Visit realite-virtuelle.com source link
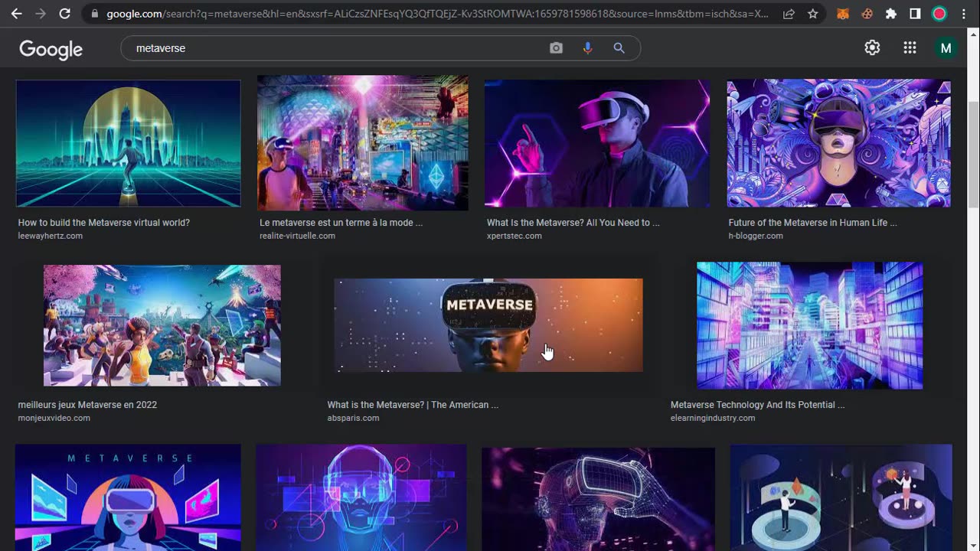Screen dimensions: 980x551 [297, 236]
